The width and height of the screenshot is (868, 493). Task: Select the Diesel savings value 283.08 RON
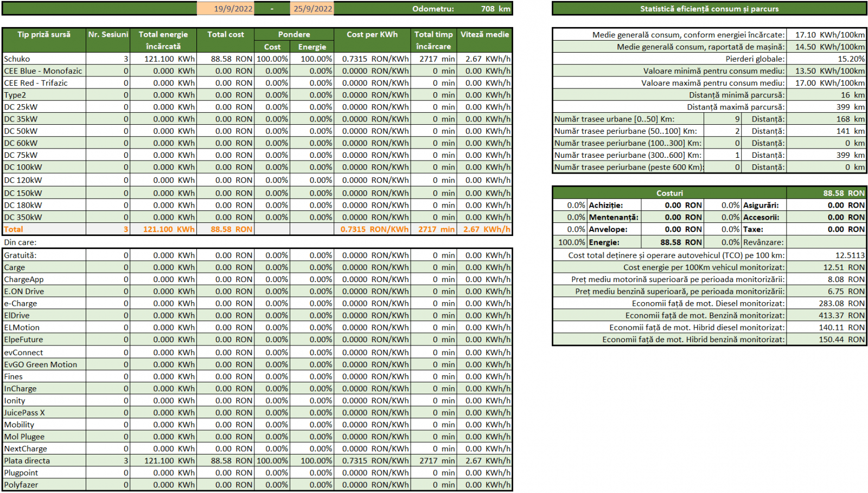coord(826,303)
